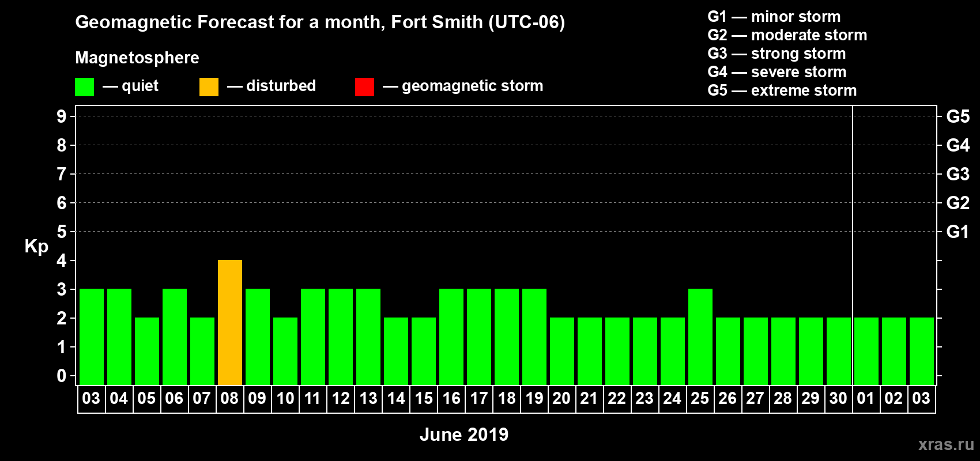This screenshot has height=461, width=980.
Task: Click date label 08 on the axis
Action: [x=229, y=398]
